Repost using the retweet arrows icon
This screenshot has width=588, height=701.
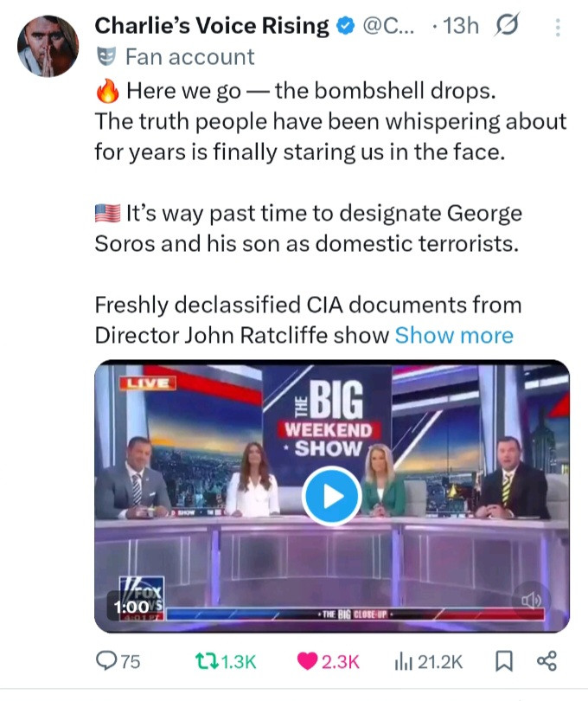(201, 662)
